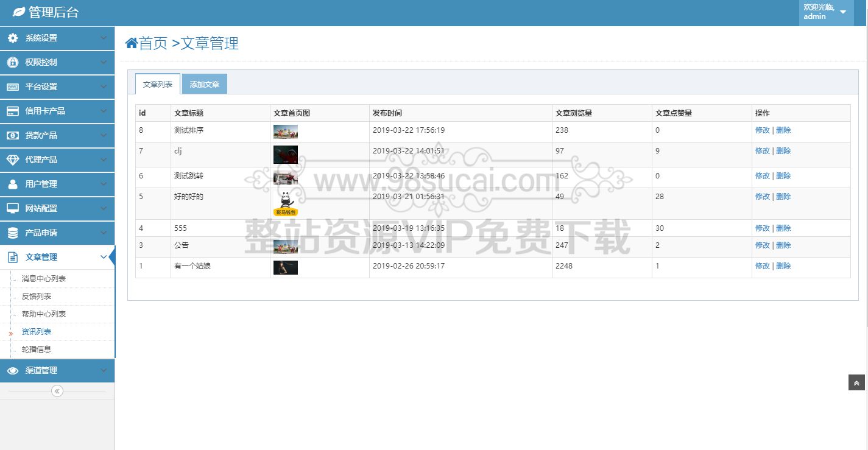Expand the 平台设置 menu chevron
Screen dimensions: 868x450
point(104,86)
